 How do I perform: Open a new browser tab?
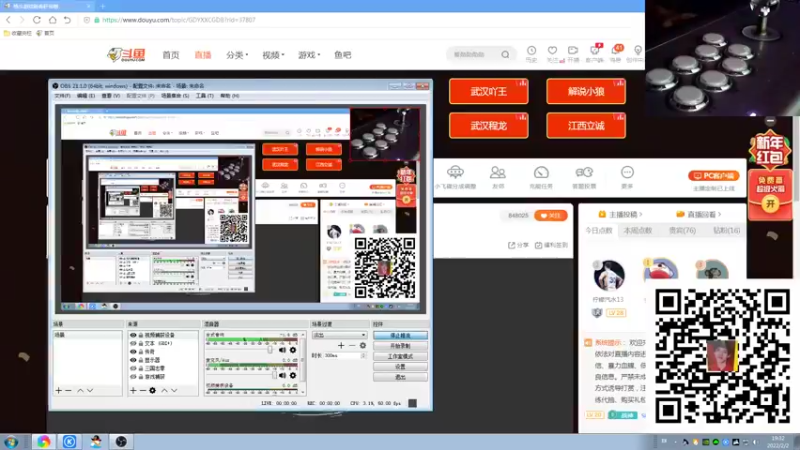[103, 6]
